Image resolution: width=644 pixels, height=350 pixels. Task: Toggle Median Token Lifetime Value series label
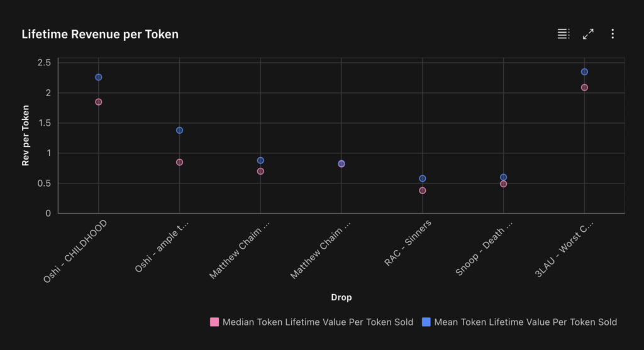[x=318, y=322]
